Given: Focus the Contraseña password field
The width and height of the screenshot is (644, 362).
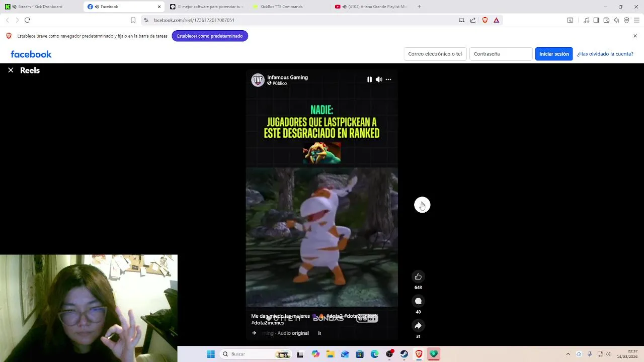Looking at the screenshot, I should (x=501, y=54).
